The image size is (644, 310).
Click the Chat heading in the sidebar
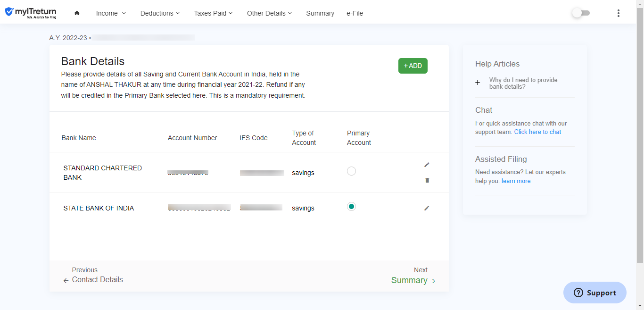[484, 110]
